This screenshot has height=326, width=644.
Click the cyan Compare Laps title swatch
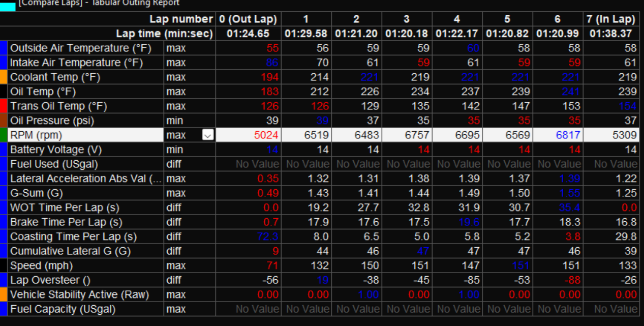(x=8, y=5)
